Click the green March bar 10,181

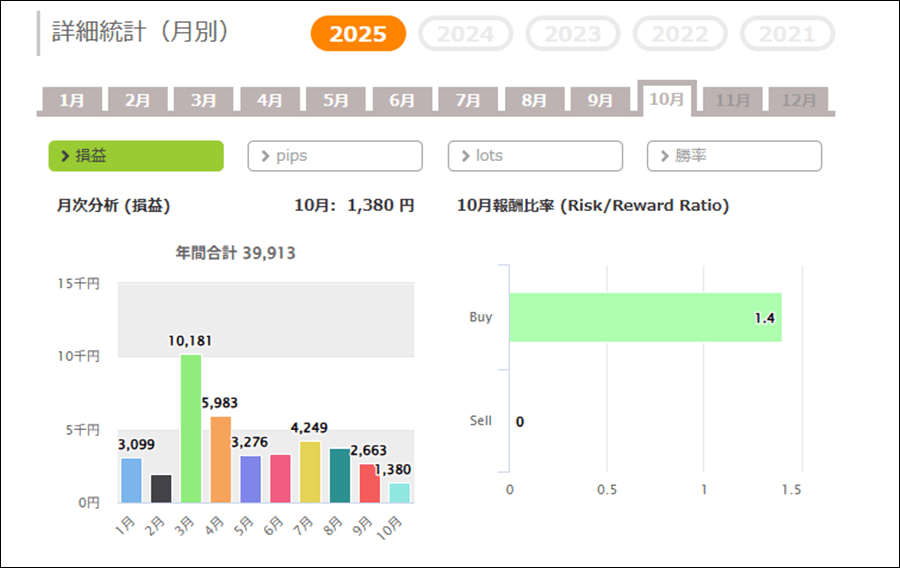tap(190, 430)
